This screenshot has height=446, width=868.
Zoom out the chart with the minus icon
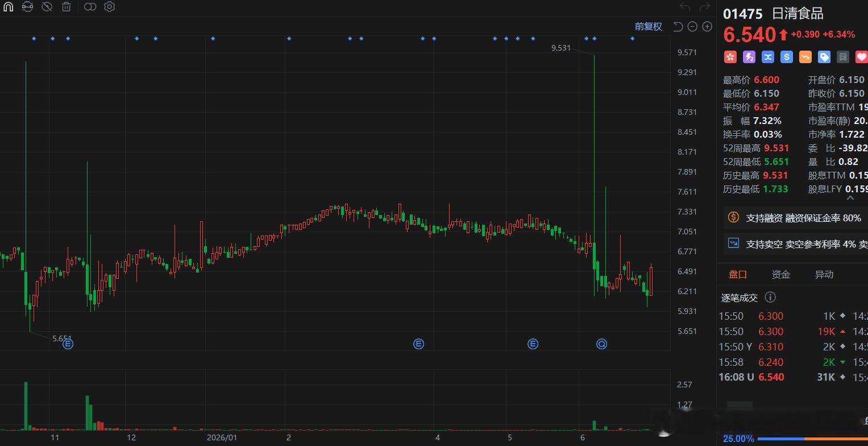coord(692,26)
